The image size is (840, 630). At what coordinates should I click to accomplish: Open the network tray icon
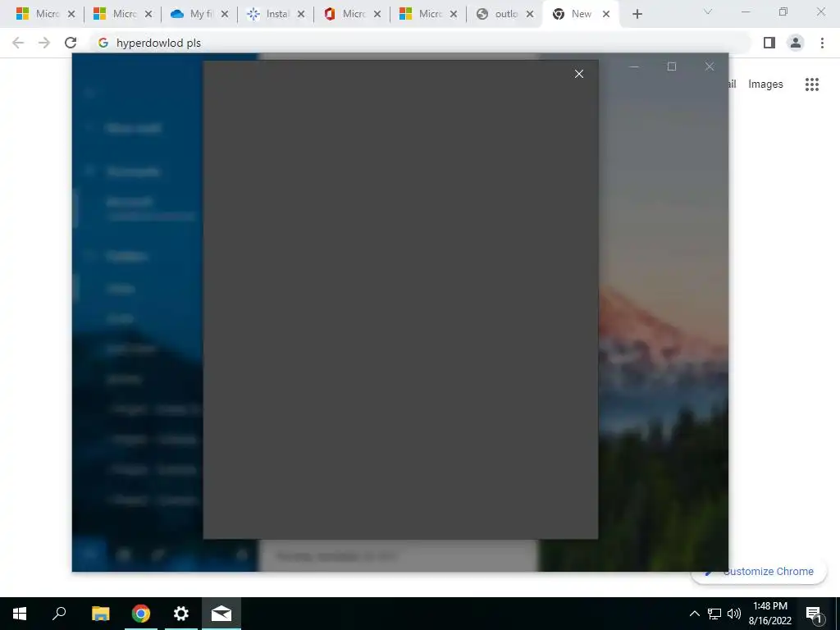[x=714, y=614]
